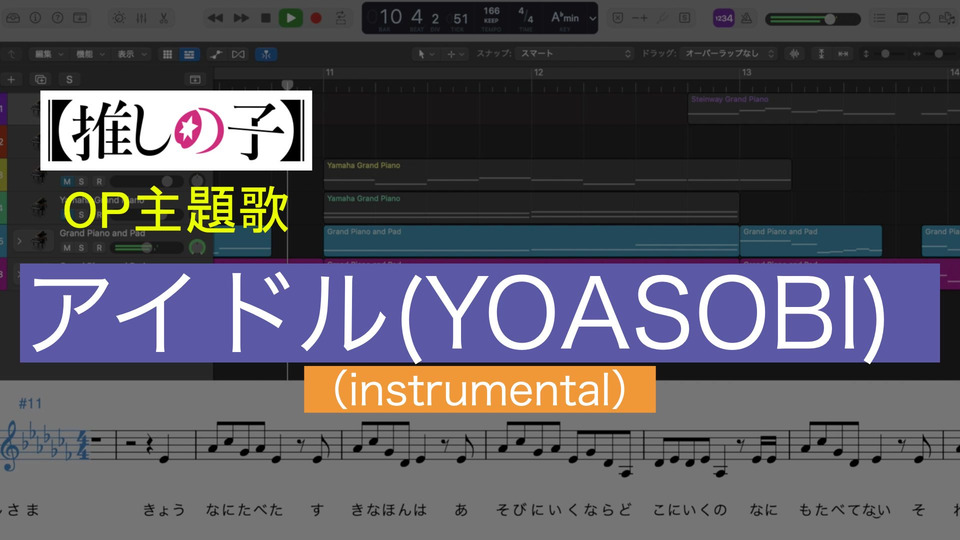Image resolution: width=960 pixels, height=540 pixels.
Task: Open the Inspector info icon
Action: [36, 18]
